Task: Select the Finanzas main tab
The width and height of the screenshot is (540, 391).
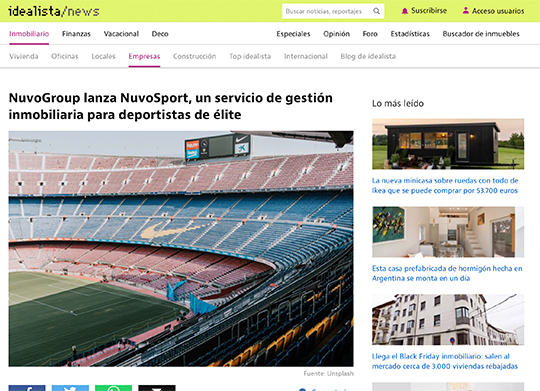Action: pyautogui.click(x=76, y=34)
